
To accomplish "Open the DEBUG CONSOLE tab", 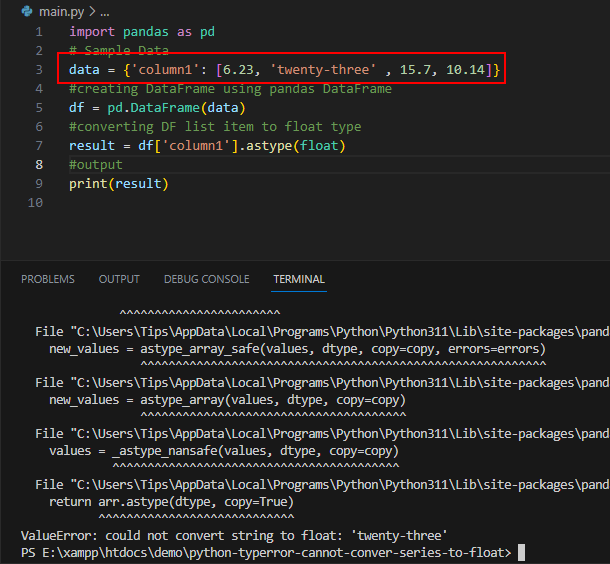I will pyautogui.click(x=207, y=279).
